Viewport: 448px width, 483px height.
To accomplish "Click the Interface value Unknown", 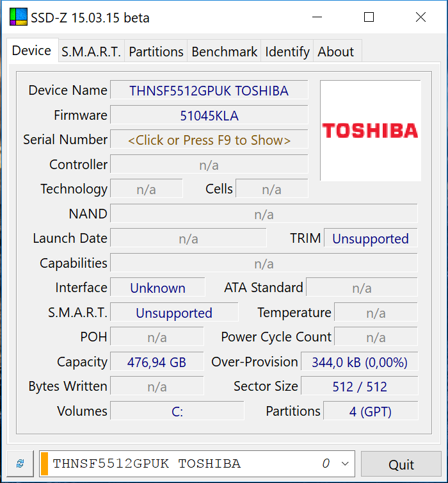I will click(157, 288).
